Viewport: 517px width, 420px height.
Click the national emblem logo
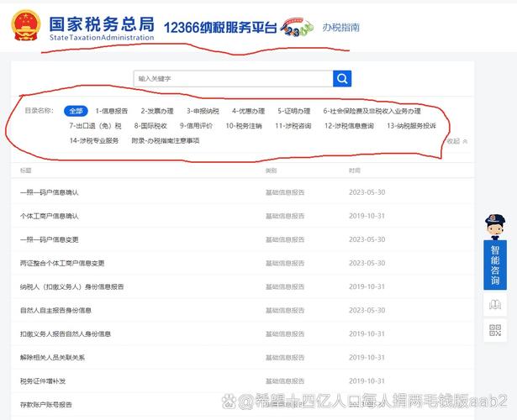pos(26,26)
